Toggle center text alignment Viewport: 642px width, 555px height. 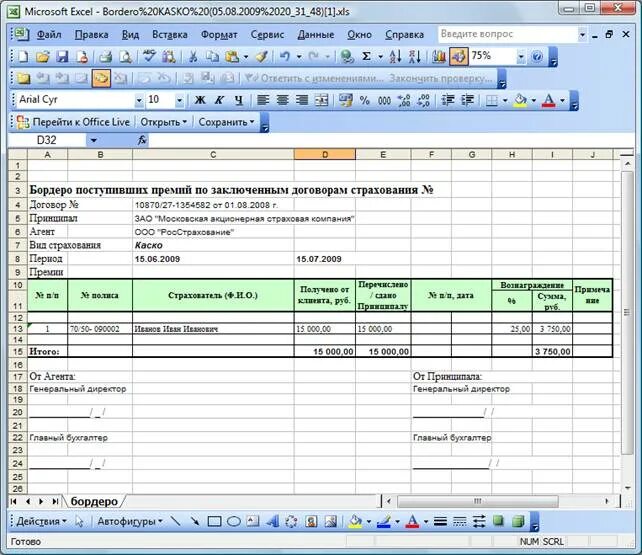pos(282,100)
